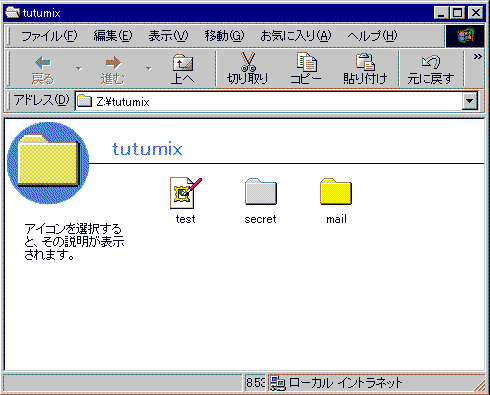Select the secret folder

click(x=261, y=192)
